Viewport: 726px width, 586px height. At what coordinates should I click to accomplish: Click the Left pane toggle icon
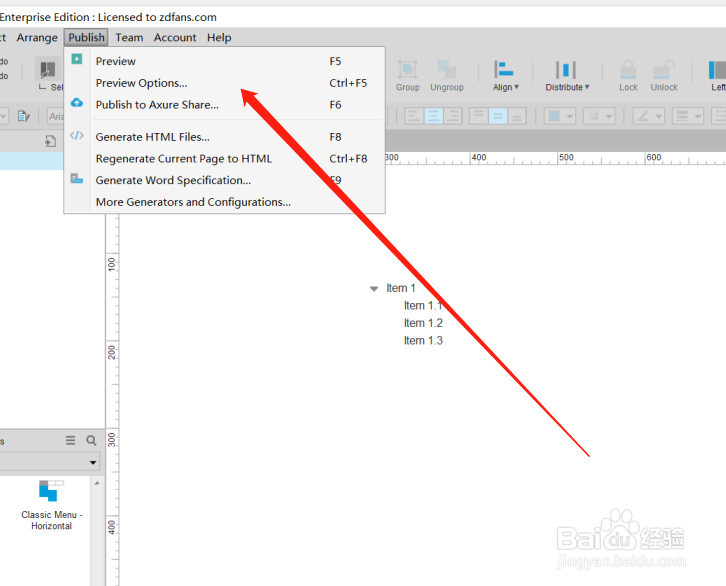point(717,70)
